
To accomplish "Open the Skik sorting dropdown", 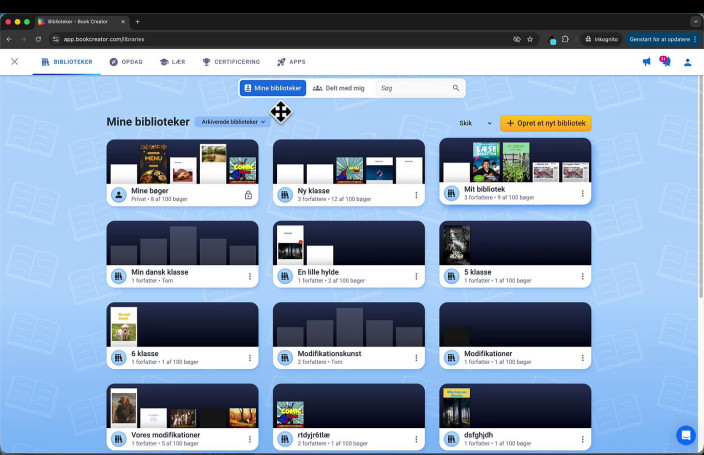I will pyautogui.click(x=475, y=123).
